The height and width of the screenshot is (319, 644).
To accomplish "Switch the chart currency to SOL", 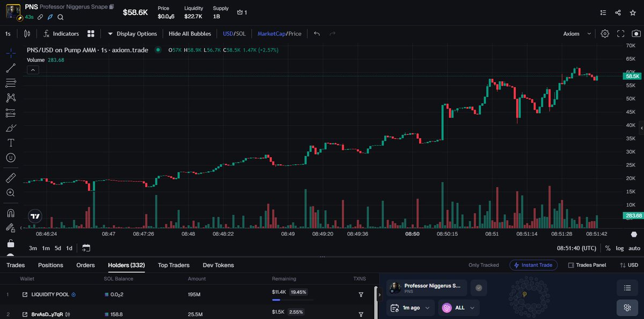I will click(x=241, y=33).
